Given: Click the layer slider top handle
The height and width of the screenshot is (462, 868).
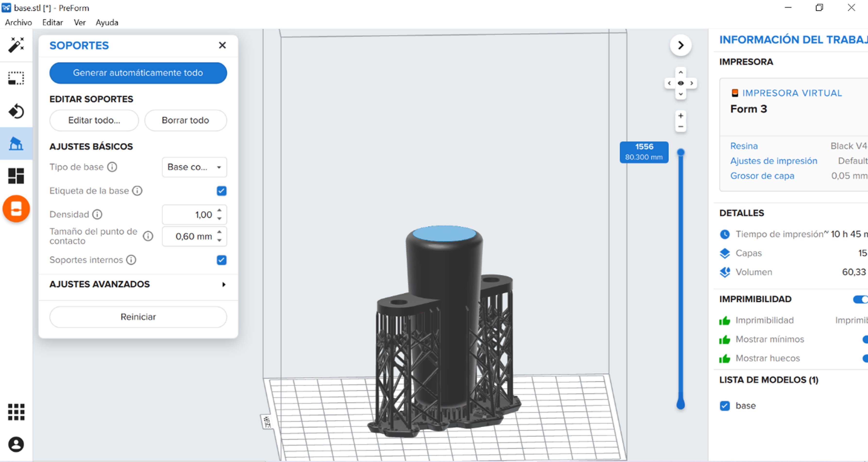Looking at the screenshot, I should 681,152.
